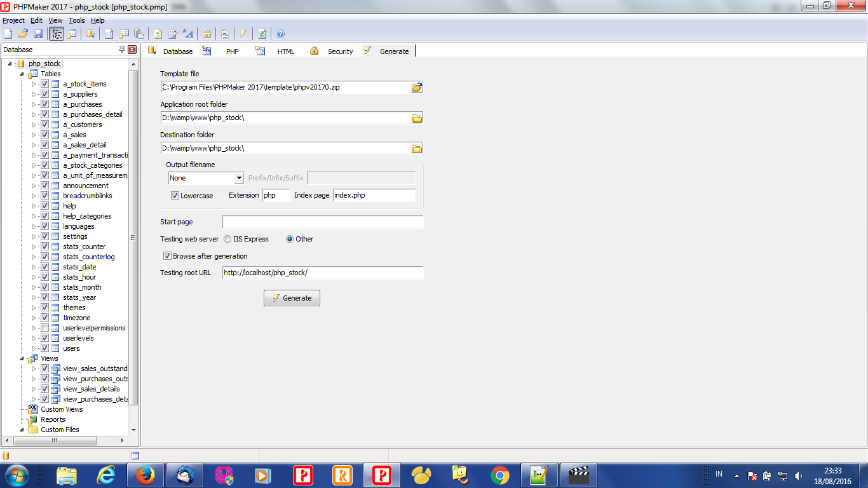Click the database-with-grid toolbar icon
868x488 pixels.
(124, 34)
